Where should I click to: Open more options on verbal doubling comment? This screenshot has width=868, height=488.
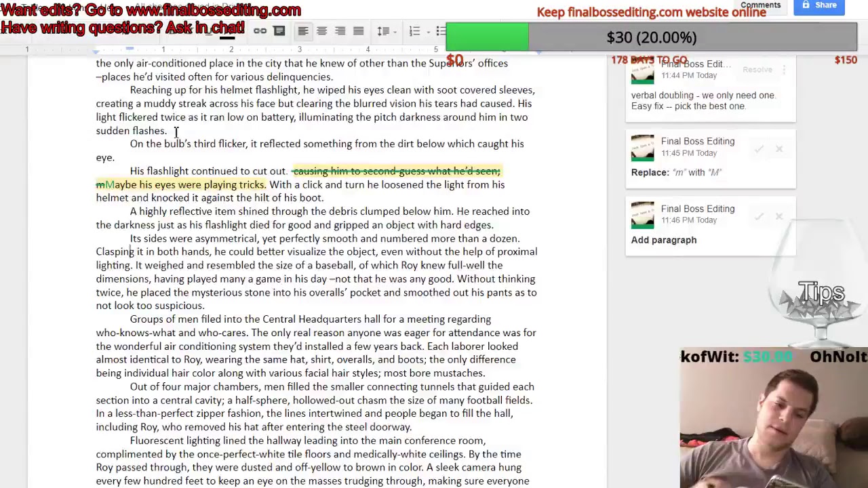[784, 70]
